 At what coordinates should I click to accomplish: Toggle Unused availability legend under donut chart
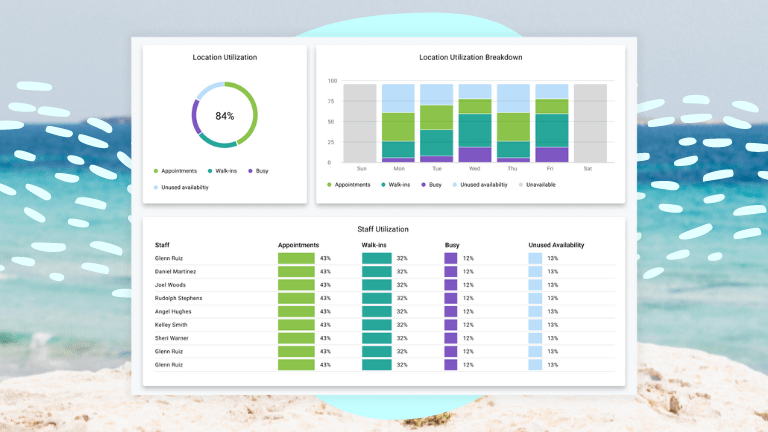point(183,187)
